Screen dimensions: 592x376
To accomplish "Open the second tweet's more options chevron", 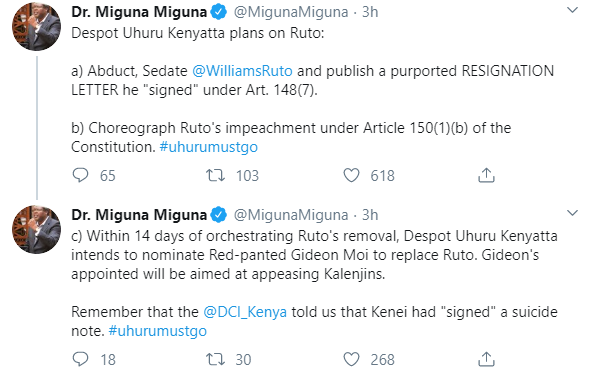I will click(573, 213).
